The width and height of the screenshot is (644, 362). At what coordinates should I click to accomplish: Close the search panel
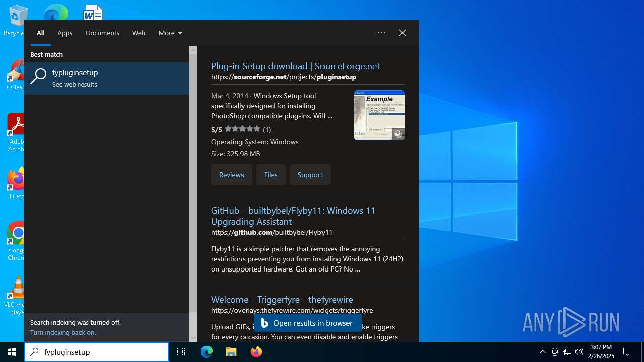[x=403, y=33]
